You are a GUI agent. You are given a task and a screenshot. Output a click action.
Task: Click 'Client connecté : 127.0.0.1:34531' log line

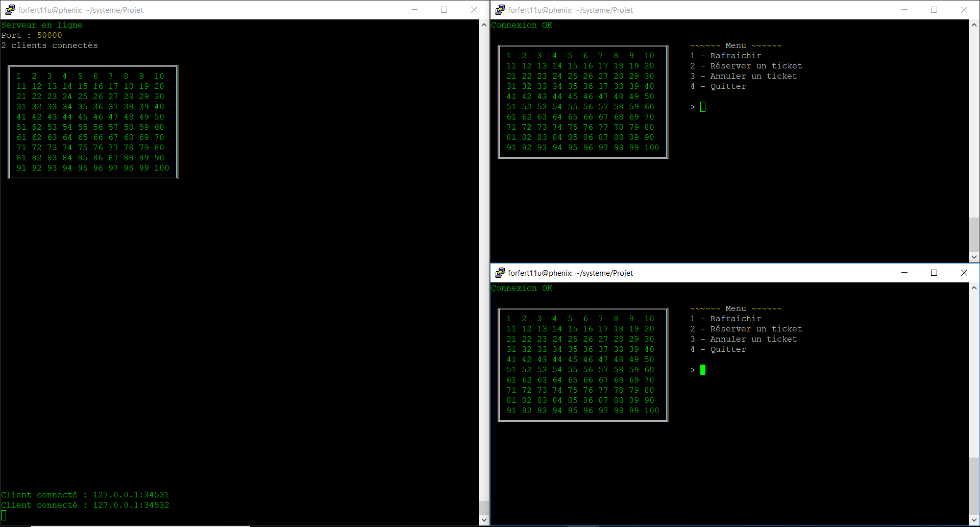click(85, 495)
